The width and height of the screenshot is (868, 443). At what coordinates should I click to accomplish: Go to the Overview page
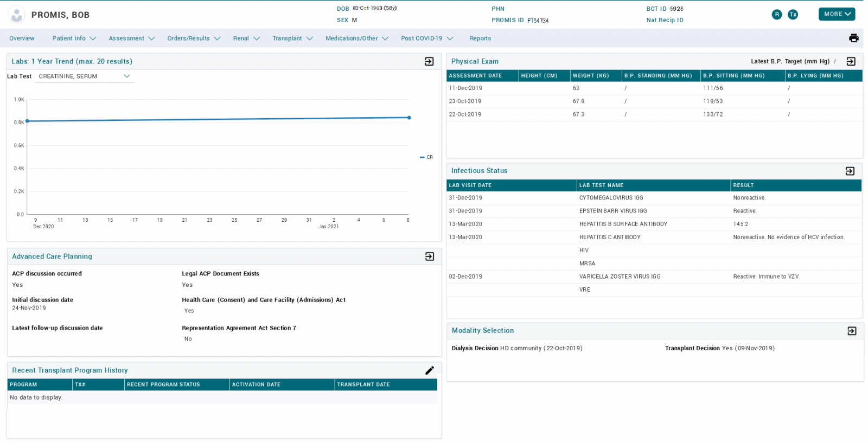(22, 38)
